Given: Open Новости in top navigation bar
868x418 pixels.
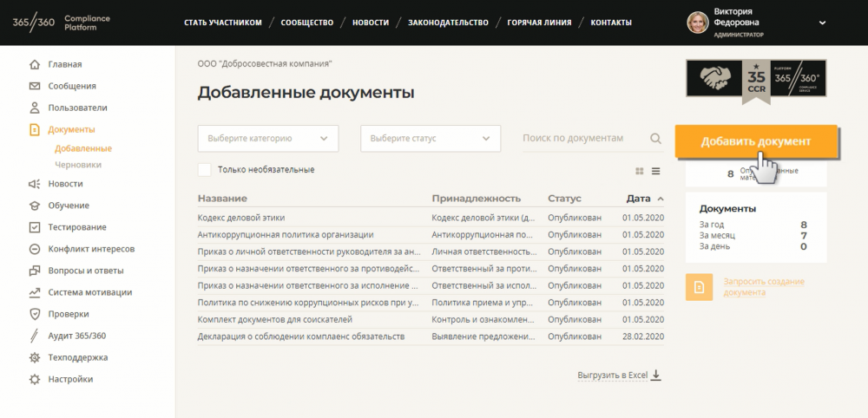Looking at the screenshot, I should 371,23.
